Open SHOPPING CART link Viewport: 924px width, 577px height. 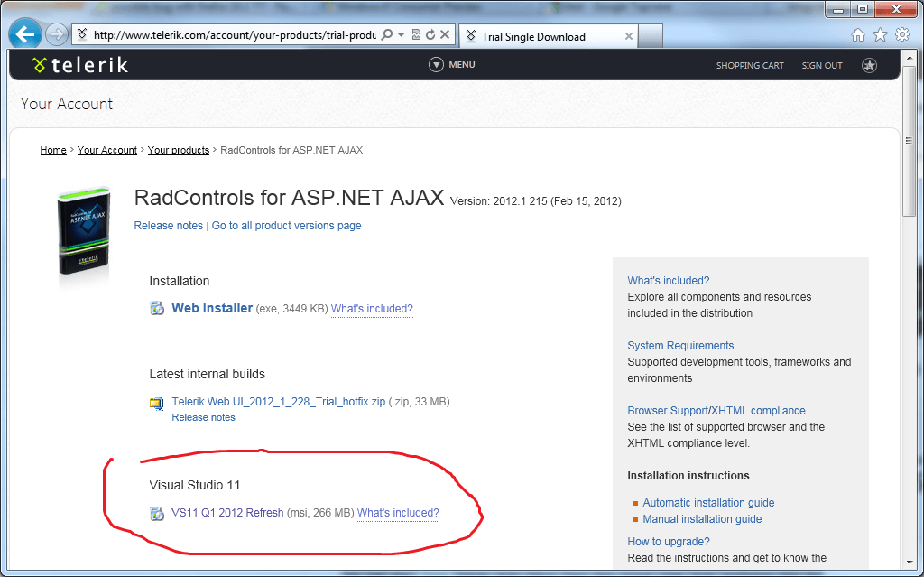click(x=750, y=66)
